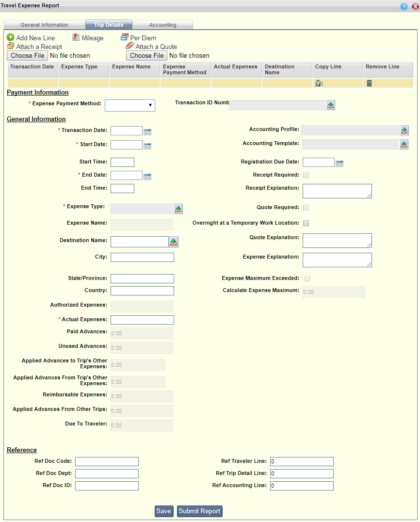Click the Receipt Explanation text area
This screenshot has width=420, height=522.
click(337, 191)
